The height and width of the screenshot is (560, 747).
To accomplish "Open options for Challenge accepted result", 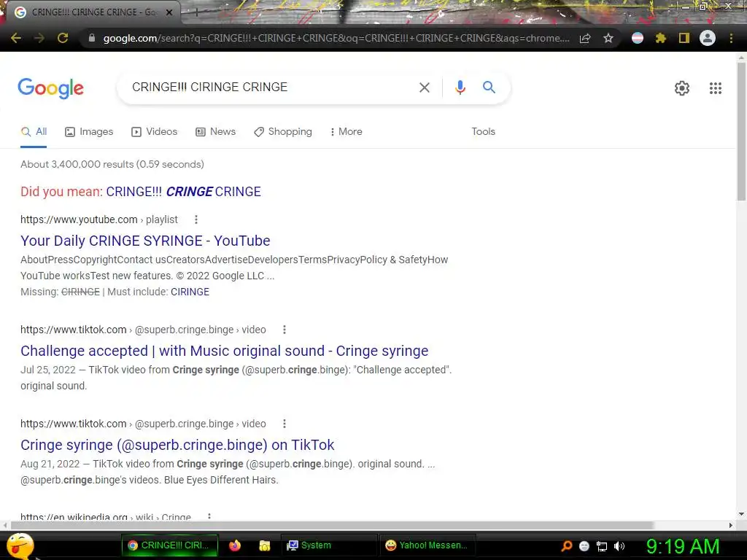I will point(285,330).
